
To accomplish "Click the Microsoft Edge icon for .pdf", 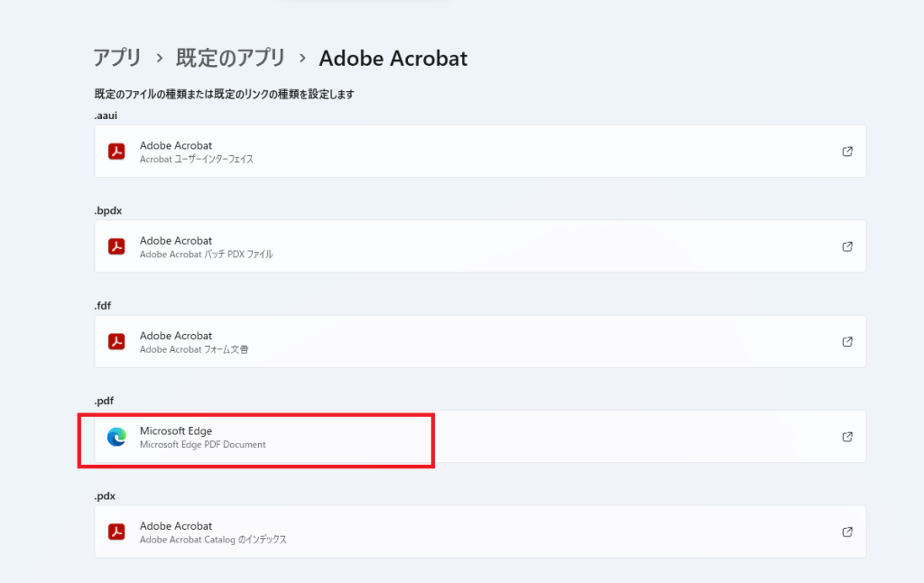I will click(x=116, y=437).
